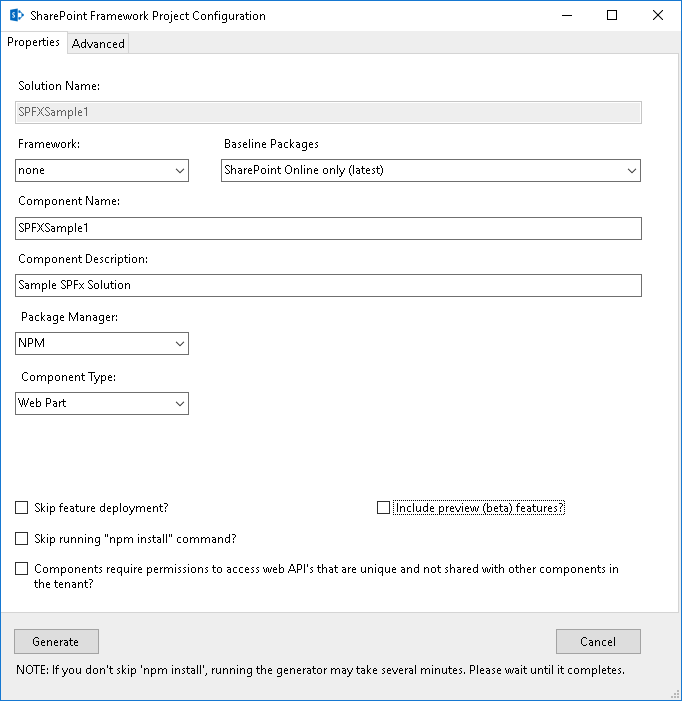This screenshot has height=701, width=682.
Task: Click the SharePoint icon in title bar
Action: coord(16,16)
